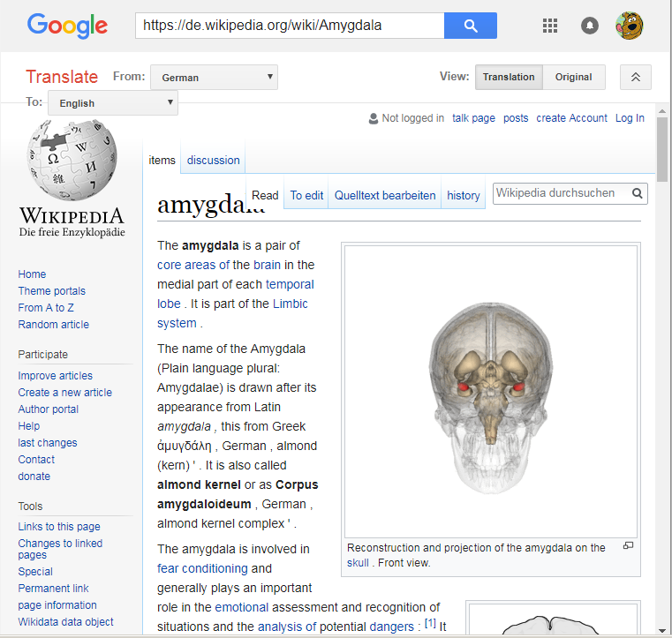Screen dimensions: 672x638
Task: Click the blue search magnifier button
Action: [471, 26]
